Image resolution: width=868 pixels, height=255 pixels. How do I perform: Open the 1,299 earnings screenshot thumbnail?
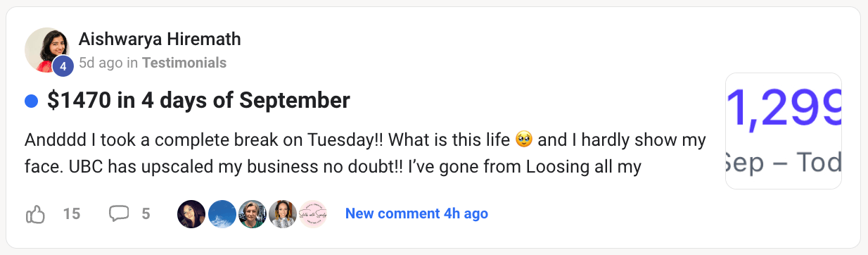click(x=784, y=131)
